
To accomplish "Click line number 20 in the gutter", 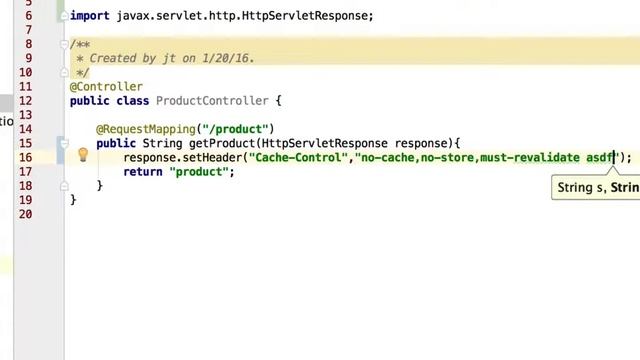I will (25, 214).
